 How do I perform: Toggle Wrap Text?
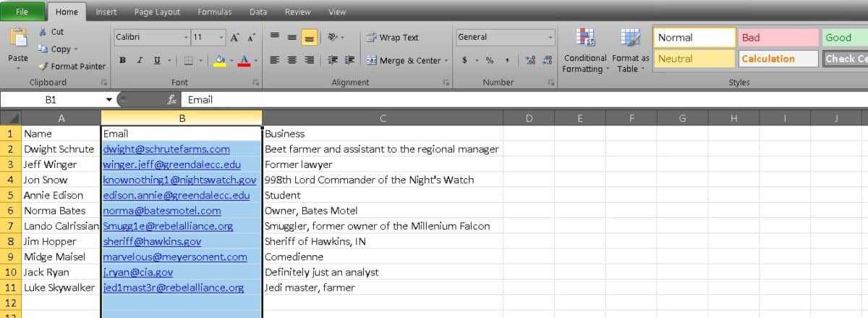point(392,38)
